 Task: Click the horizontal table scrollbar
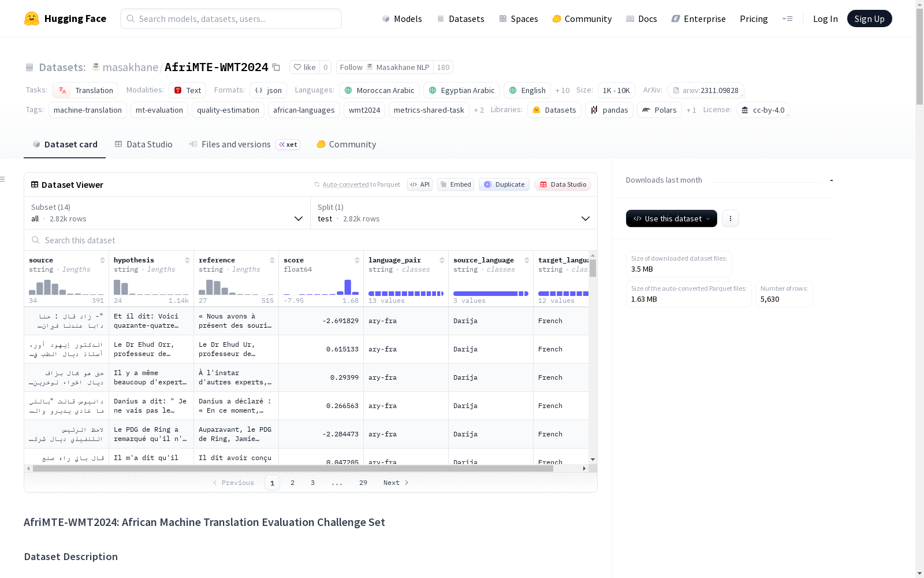point(293,468)
